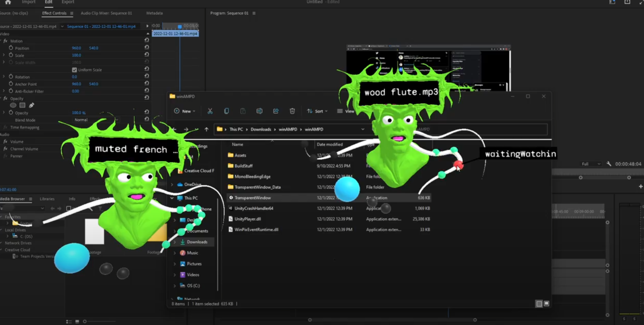Switch to Audio Clip Mixer: Sequence 01 tab
This screenshot has width=644, height=325.
pos(106,13)
